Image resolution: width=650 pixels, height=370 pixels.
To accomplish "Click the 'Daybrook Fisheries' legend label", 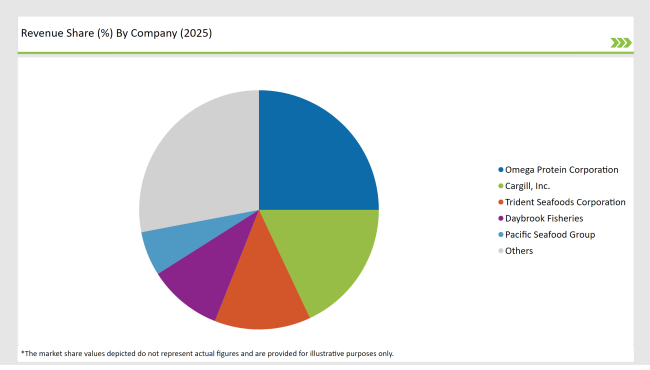I will pos(544,218).
